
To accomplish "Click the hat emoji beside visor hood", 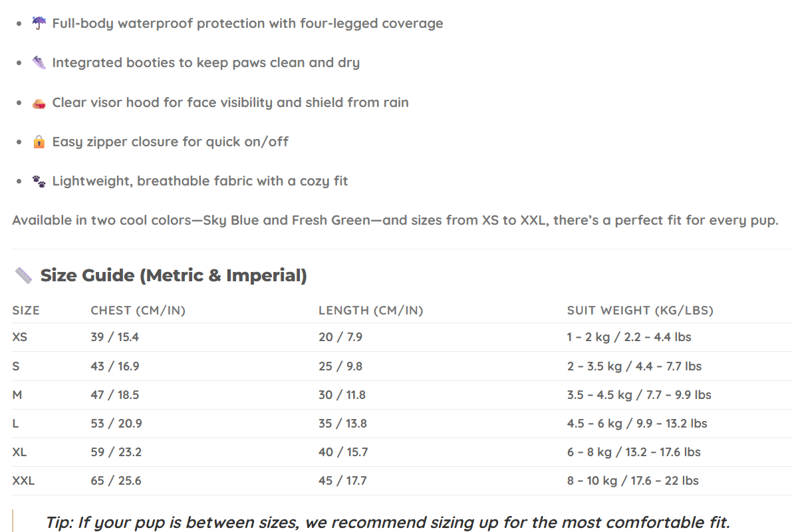I will click(x=39, y=102).
